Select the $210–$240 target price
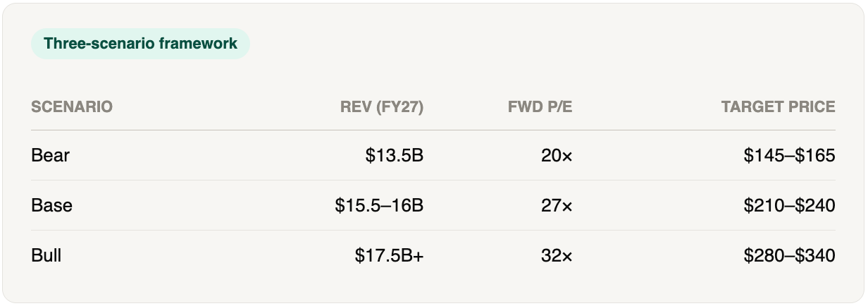 coord(790,205)
